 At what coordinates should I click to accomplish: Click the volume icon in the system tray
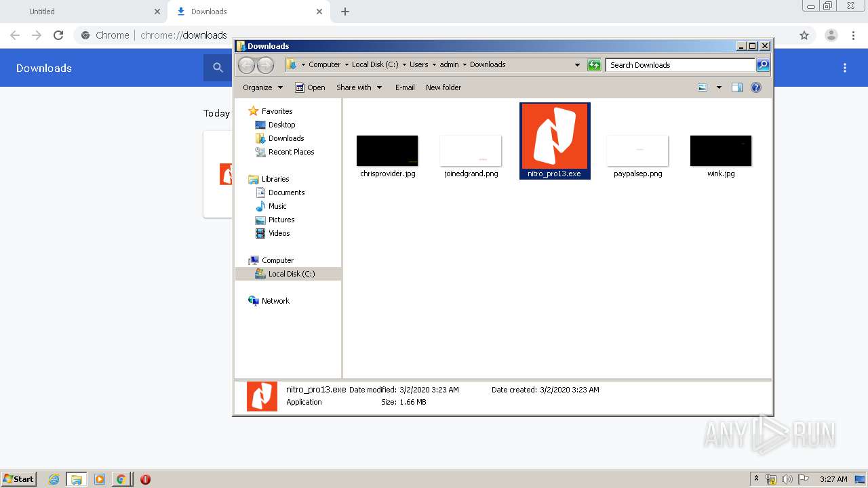(787, 479)
